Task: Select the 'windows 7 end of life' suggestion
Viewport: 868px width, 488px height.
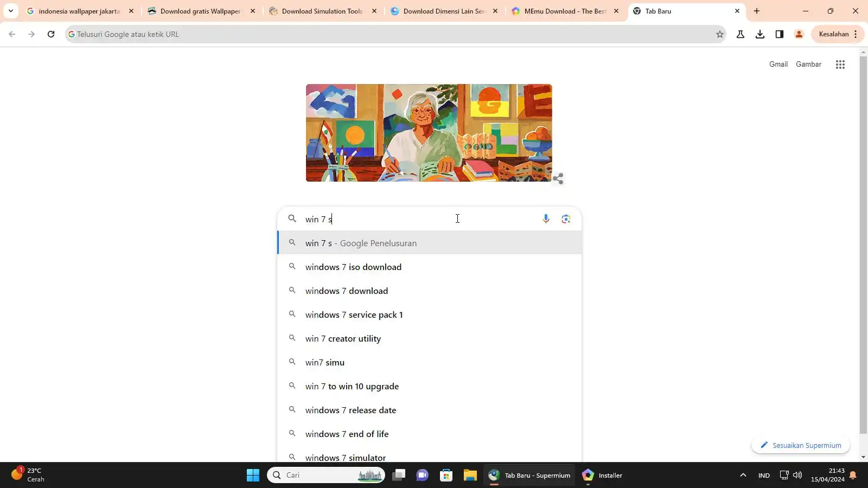Action: (x=430, y=434)
